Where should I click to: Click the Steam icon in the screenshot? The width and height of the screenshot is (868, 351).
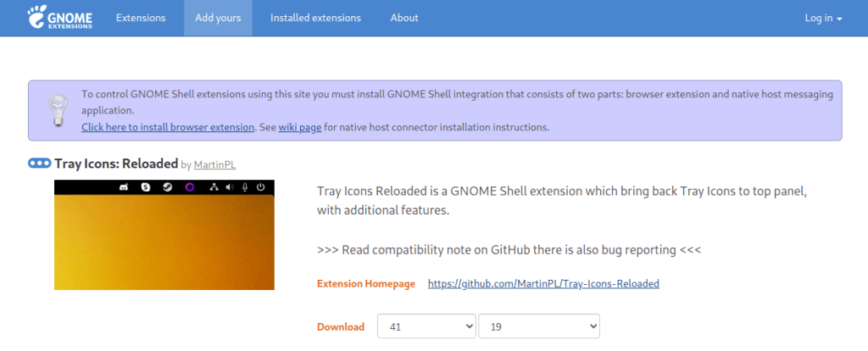(167, 187)
